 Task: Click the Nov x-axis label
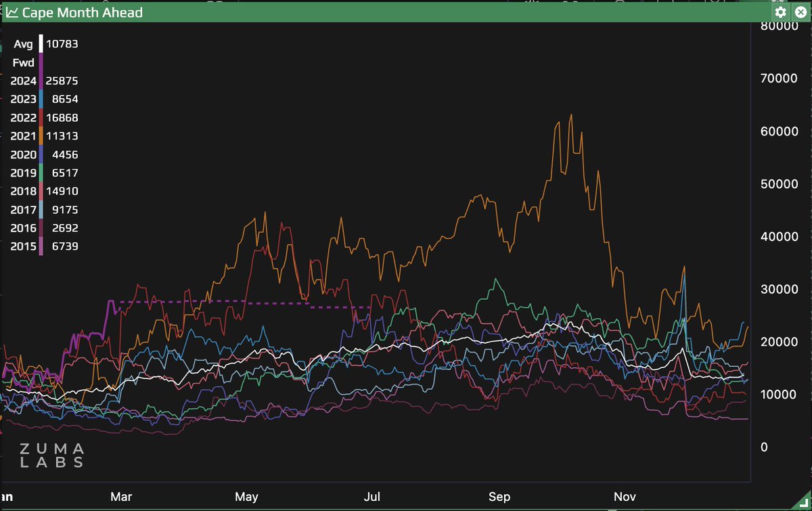coord(625,497)
